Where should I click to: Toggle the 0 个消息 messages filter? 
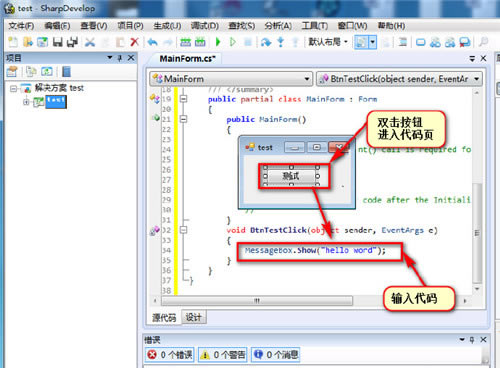[275, 355]
